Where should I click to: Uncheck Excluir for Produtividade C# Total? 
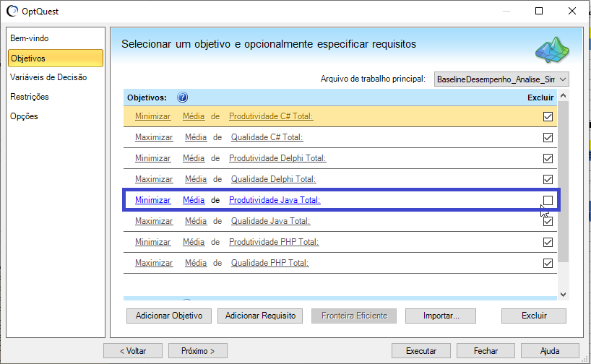(548, 117)
